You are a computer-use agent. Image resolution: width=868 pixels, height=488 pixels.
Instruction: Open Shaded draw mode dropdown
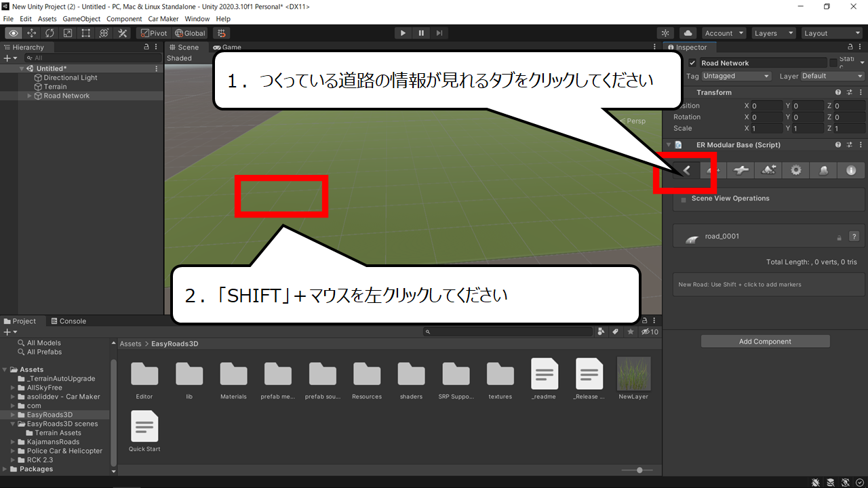click(x=180, y=58)
